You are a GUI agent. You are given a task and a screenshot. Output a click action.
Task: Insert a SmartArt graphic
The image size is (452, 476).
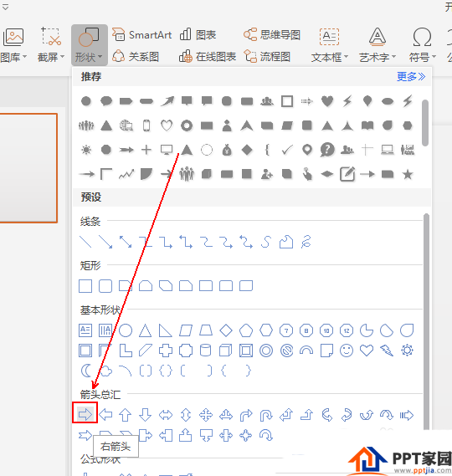coord(141,34)
